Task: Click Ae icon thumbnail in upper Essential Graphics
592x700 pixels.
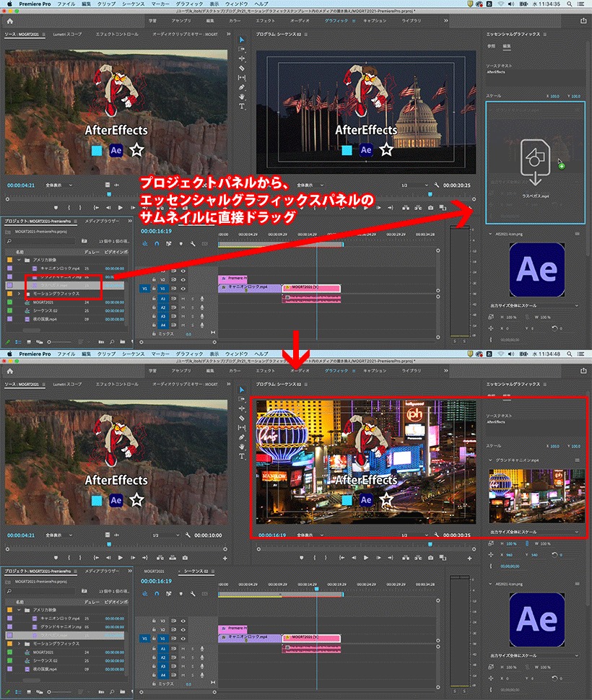Action: coord(536,270)
